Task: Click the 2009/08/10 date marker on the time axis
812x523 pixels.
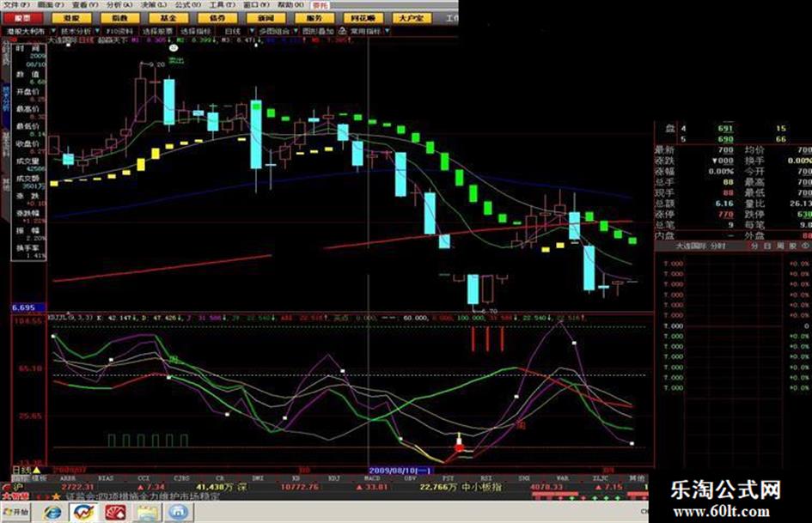Action: pos(400,470)
